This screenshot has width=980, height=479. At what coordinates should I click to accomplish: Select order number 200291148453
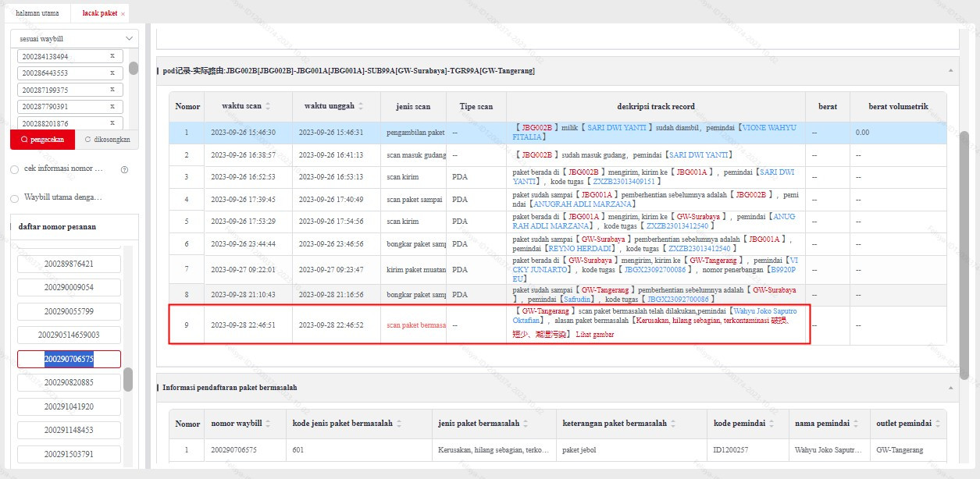coord(69,430)
